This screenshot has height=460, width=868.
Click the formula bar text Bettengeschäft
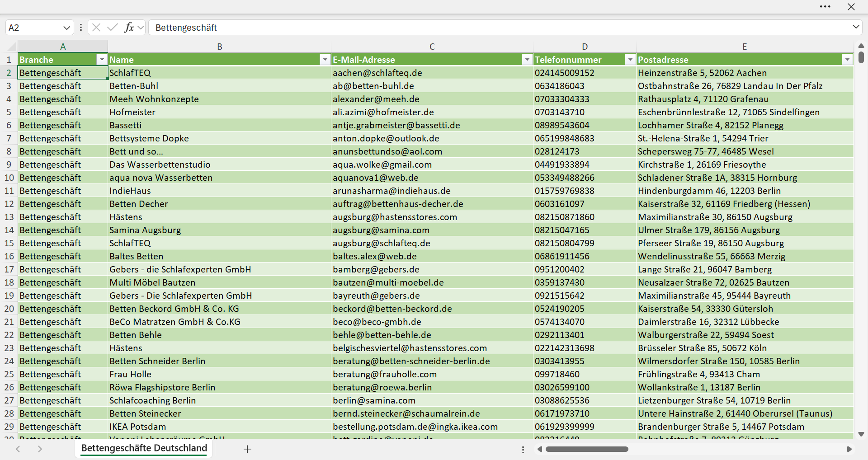[186, 28]
